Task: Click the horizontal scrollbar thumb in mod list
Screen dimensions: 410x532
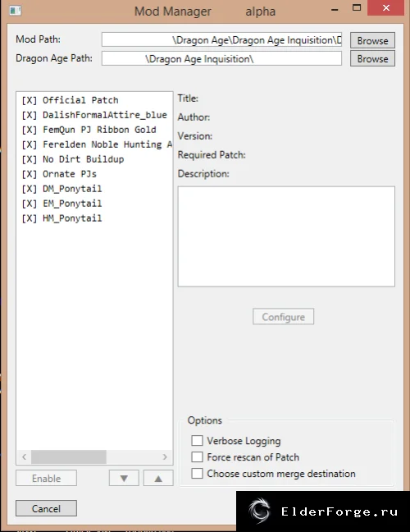Action: 69,457
